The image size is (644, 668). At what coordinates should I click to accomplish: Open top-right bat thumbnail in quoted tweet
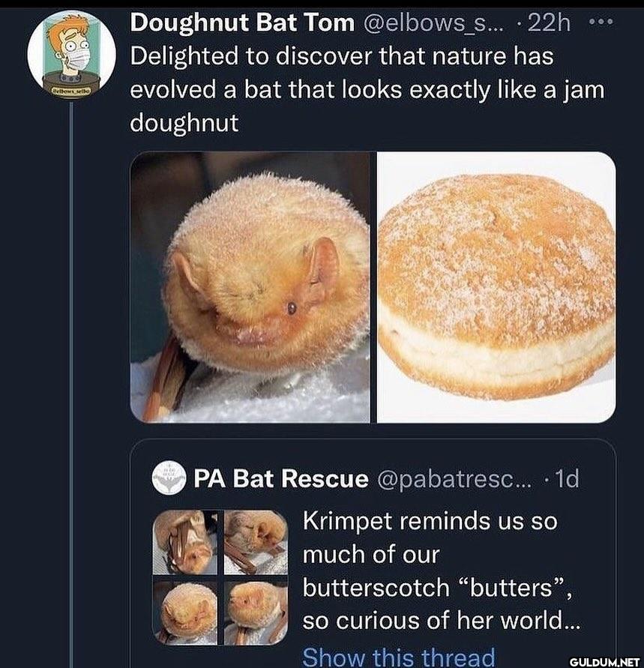tap(256, 542)
